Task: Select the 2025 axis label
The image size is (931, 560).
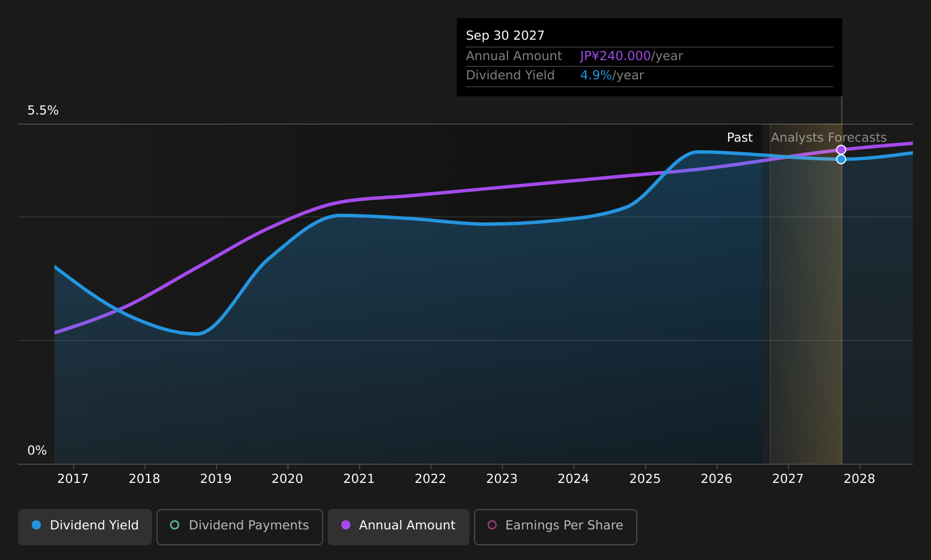Action: [x=645, y=479]
